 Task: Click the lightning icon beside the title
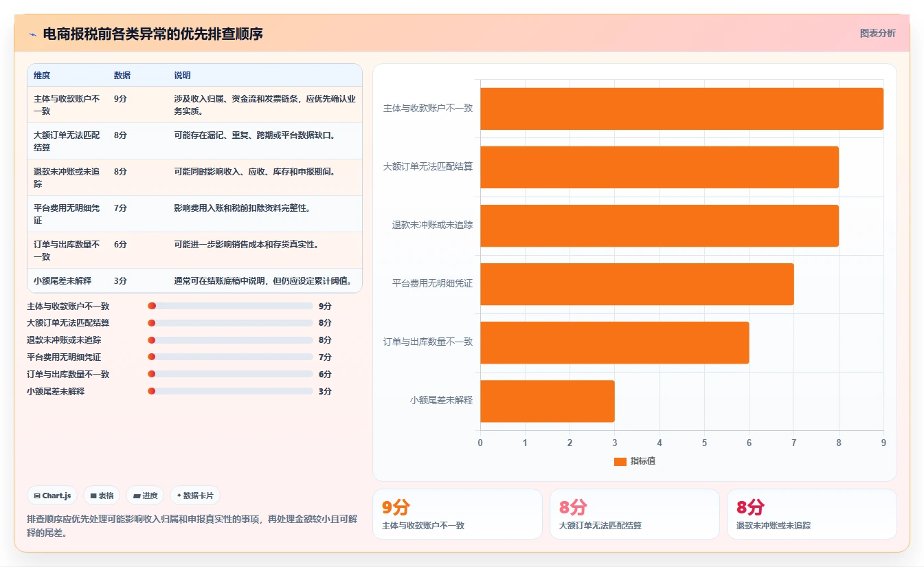33,34
